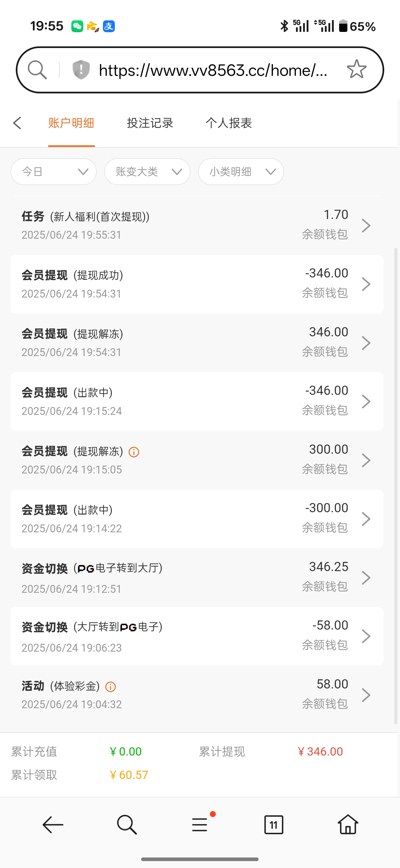Image resolution: width=400 pixels, height=868 pixels.
Task: Tap the page back chevron arrow
Action: point(17,123)
